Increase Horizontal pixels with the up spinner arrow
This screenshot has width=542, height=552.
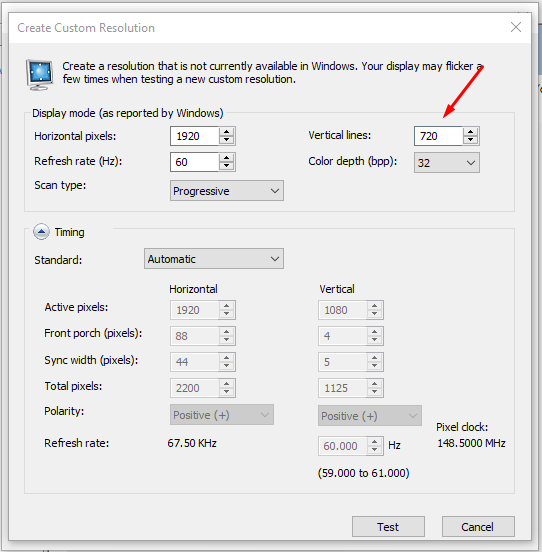[227, 132]
